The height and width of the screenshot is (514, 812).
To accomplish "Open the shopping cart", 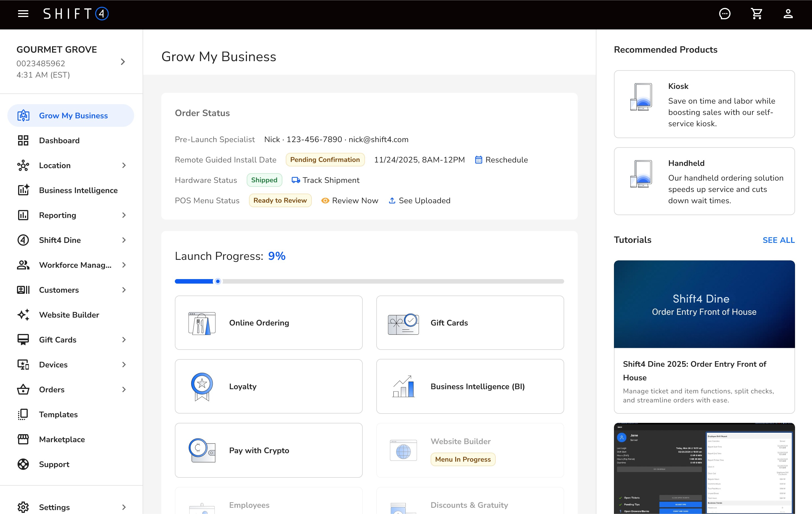I will click(x=757, y=14).
